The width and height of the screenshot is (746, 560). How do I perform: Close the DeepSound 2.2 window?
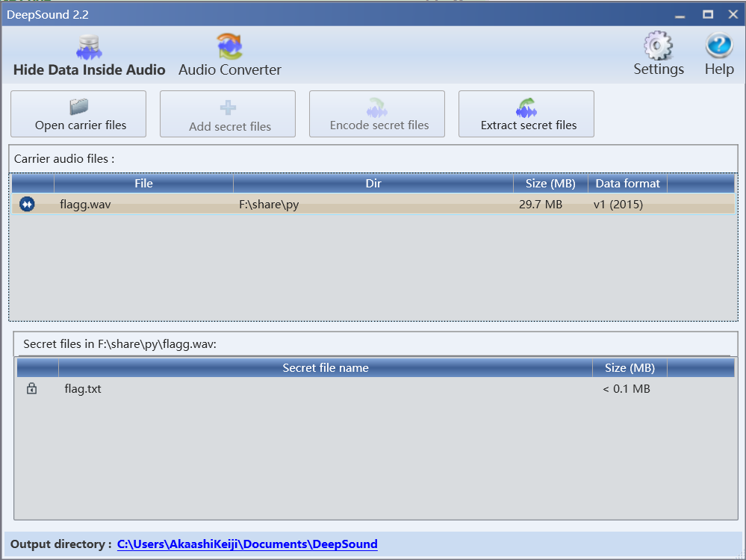pos(733,15)
